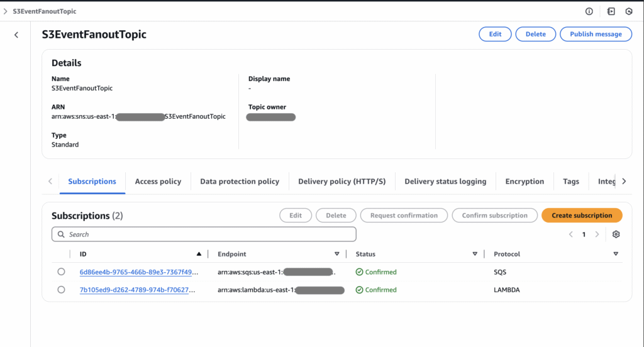
Task: Delete the S3EventFanoutTopic topic
Action: [x=536, y=34]
